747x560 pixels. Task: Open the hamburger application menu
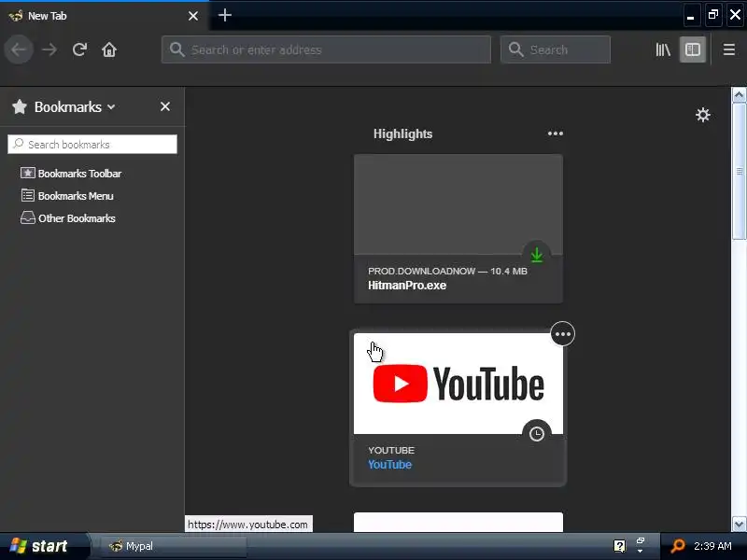(729, 49)
